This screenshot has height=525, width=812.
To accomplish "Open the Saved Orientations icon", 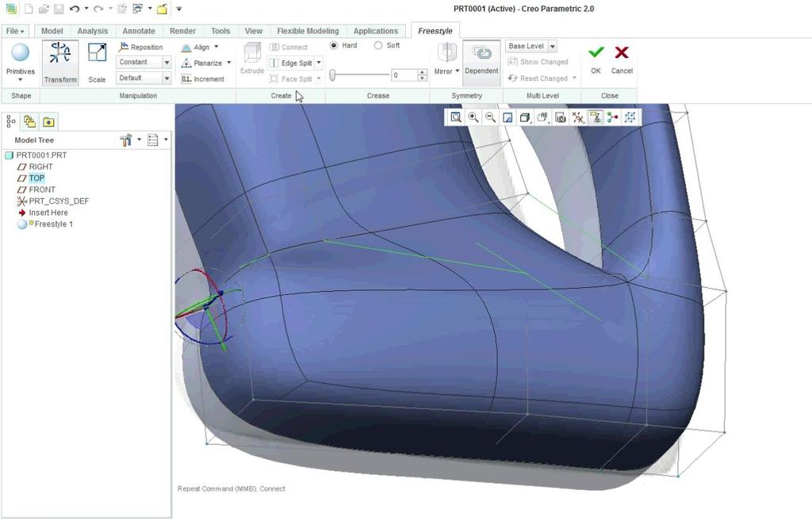I will point(542,117).
